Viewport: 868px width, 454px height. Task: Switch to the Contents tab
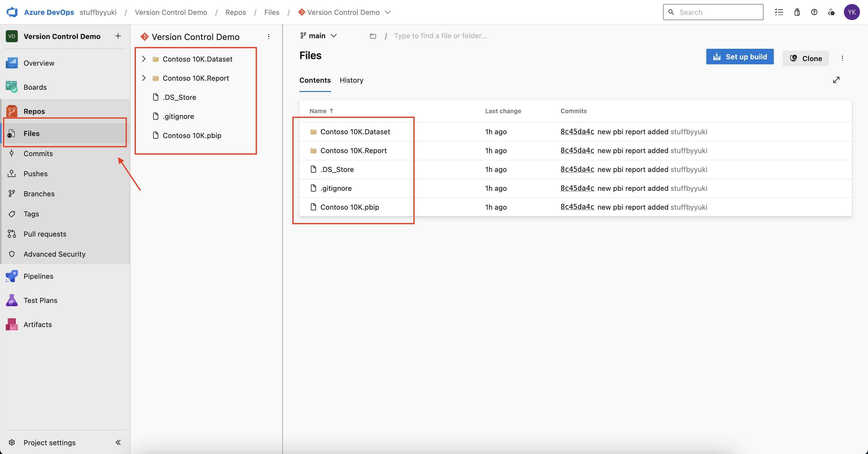click(x=315, y=80)
